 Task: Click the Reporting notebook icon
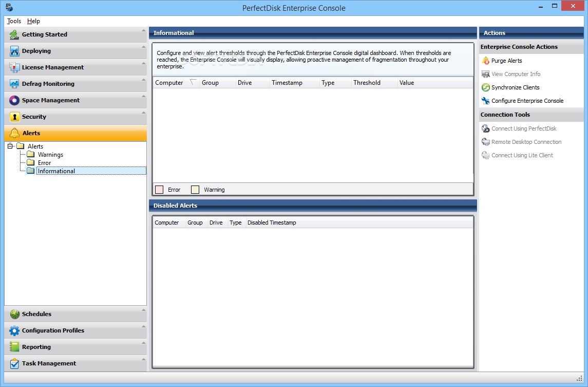pos(14,347)
